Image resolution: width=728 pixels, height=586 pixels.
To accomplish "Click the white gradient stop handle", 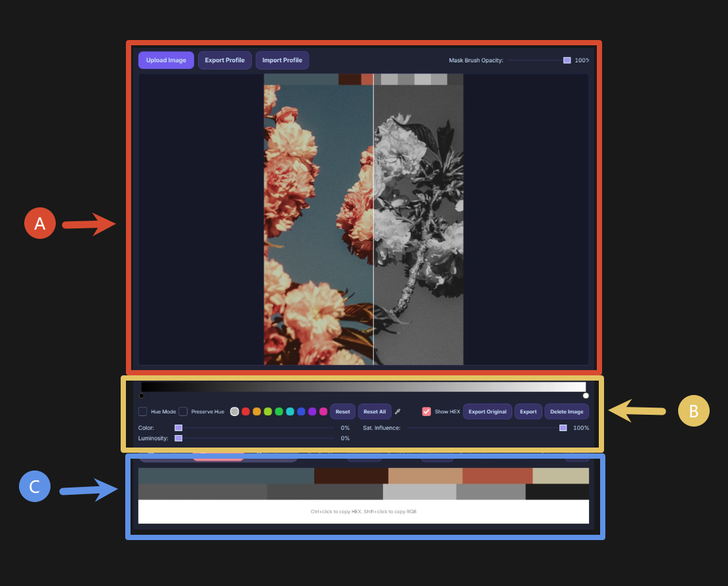I will click(x=586, y=396).
